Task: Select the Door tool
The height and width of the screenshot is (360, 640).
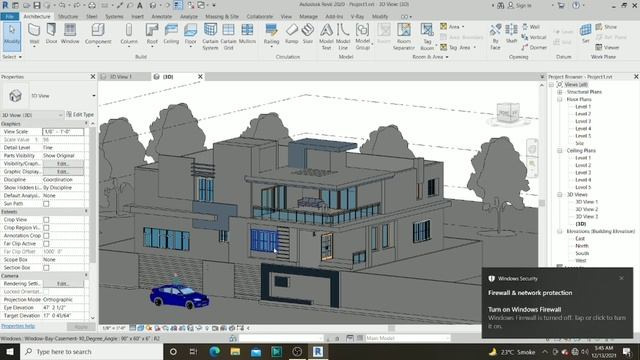Action: pos(51,33)
